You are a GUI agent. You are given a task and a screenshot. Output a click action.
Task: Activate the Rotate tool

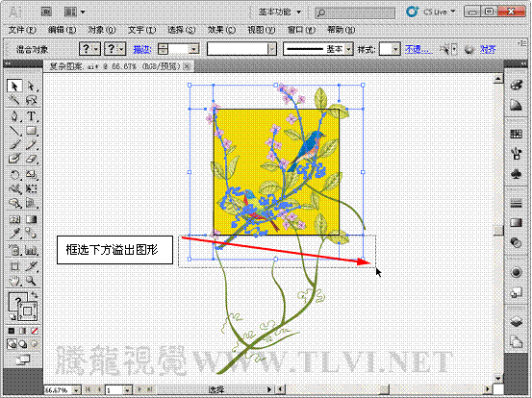point(14,175)
